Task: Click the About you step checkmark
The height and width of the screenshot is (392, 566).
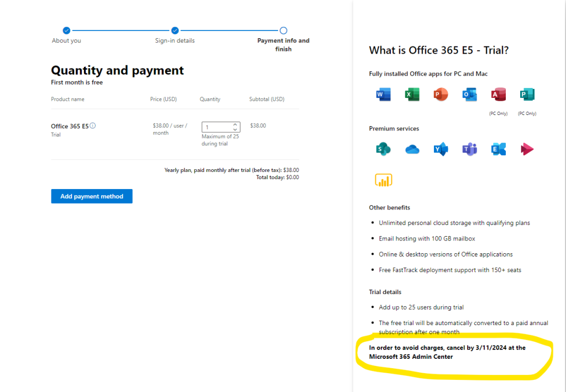Action: coord(66,30)
